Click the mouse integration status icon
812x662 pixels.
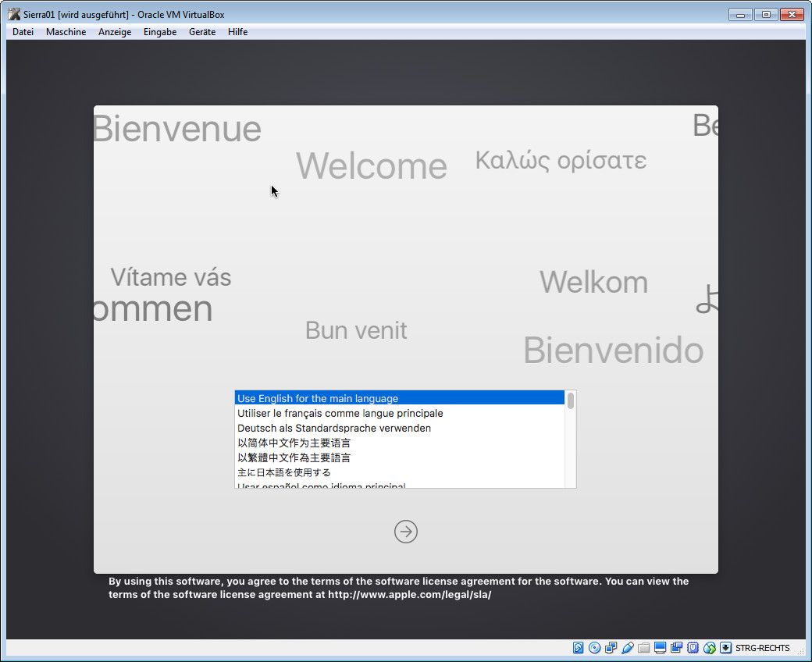[x=710, y=648]
